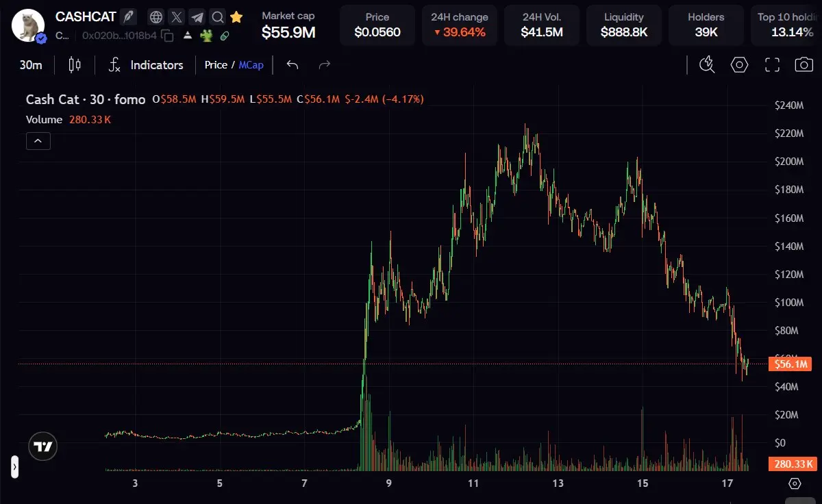The height and width of the screenshot is (504, 822).
Task: Click the Price $0.0560 stat card
Action: pos(377,25)
